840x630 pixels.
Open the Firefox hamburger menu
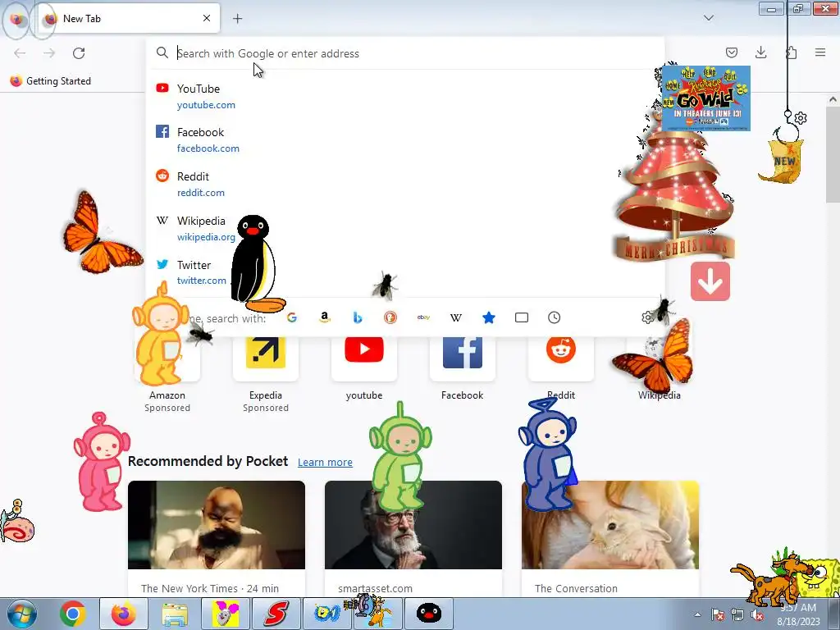(820, 52)
